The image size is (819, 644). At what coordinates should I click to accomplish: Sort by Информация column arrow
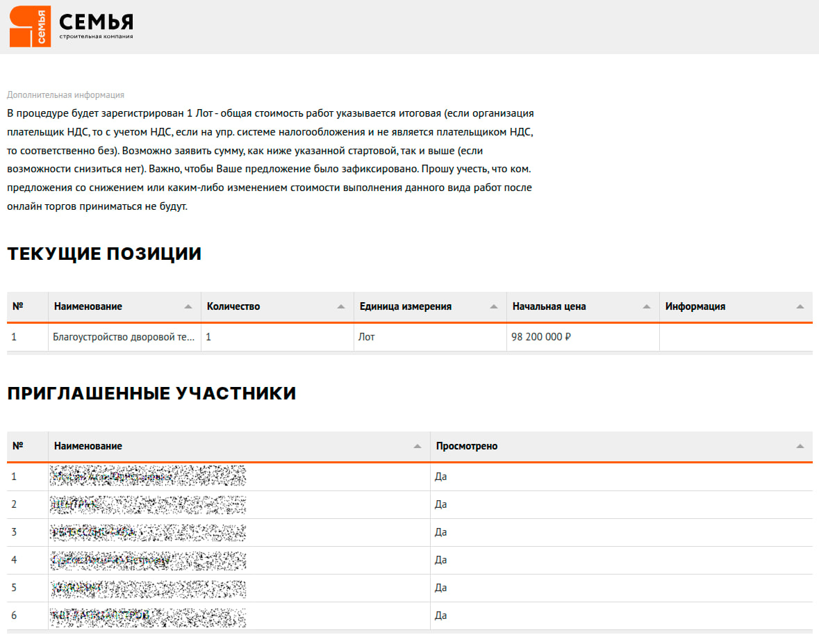point(800,306)
